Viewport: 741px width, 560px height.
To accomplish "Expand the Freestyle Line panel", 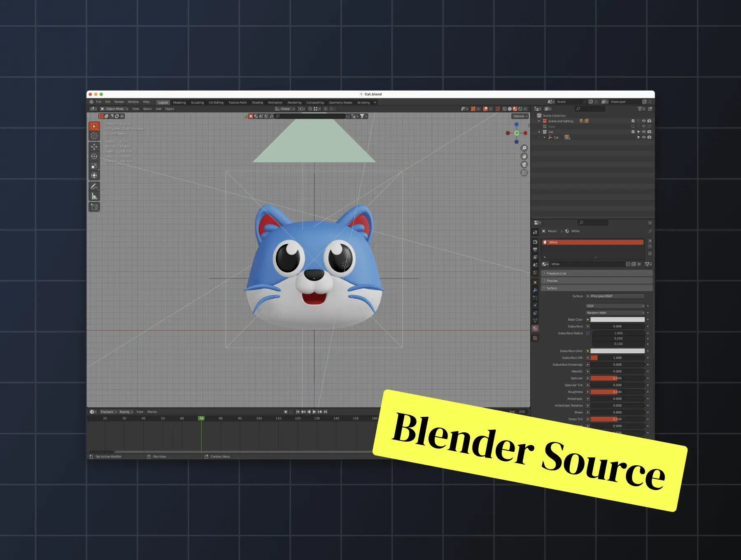I will coord(556,273).
